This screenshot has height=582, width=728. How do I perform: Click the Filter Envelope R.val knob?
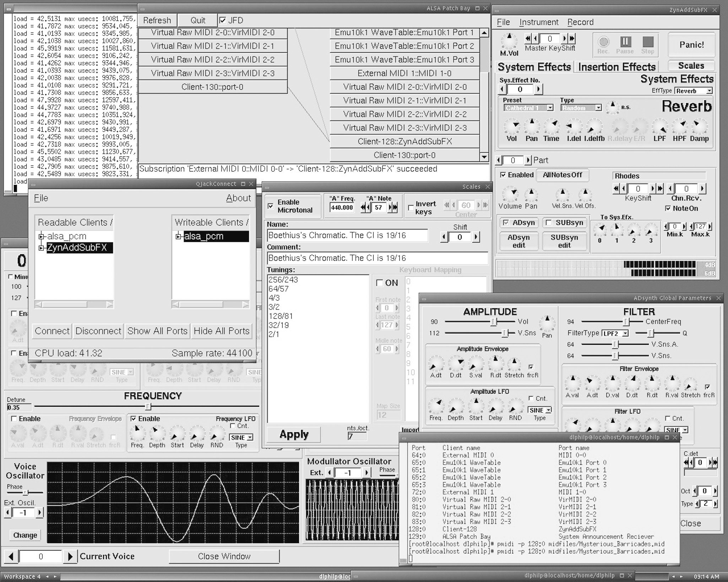(x=672, y=384)
